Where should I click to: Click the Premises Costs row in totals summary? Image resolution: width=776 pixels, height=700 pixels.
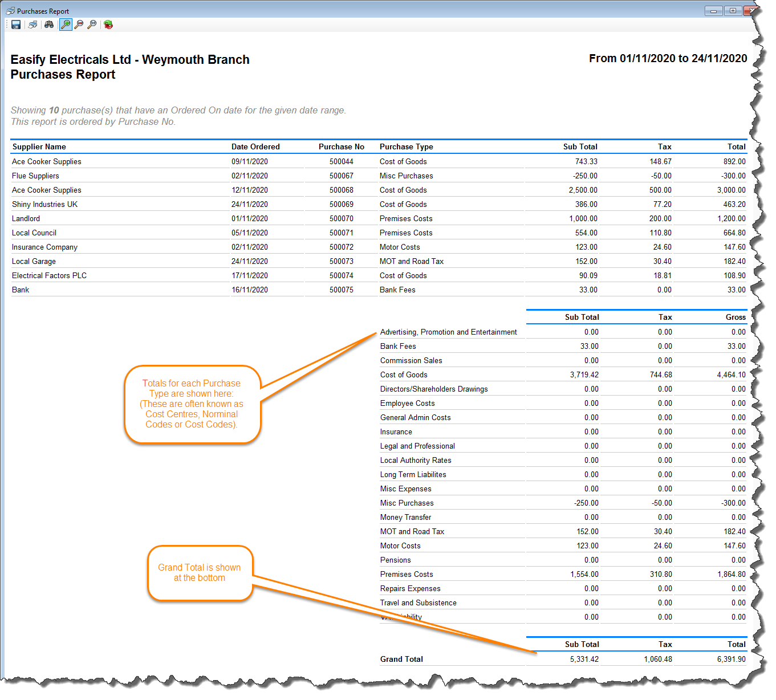[x=407, y=575]
